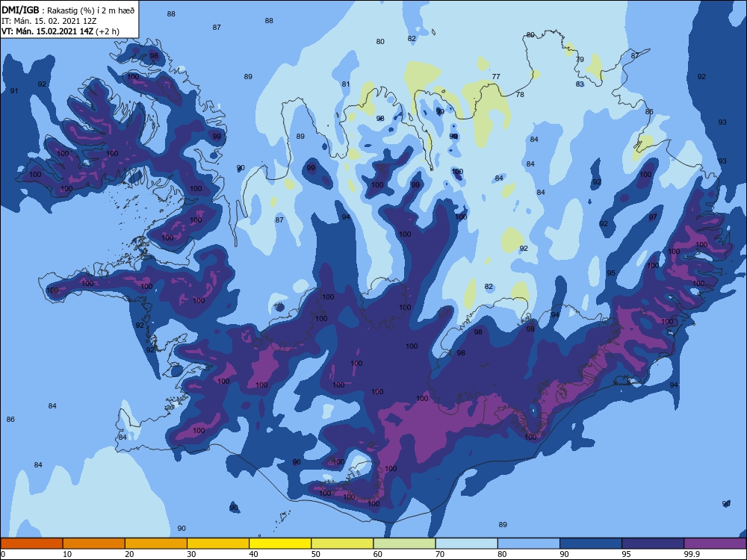Click the map value 83

(x=580, y=84)
